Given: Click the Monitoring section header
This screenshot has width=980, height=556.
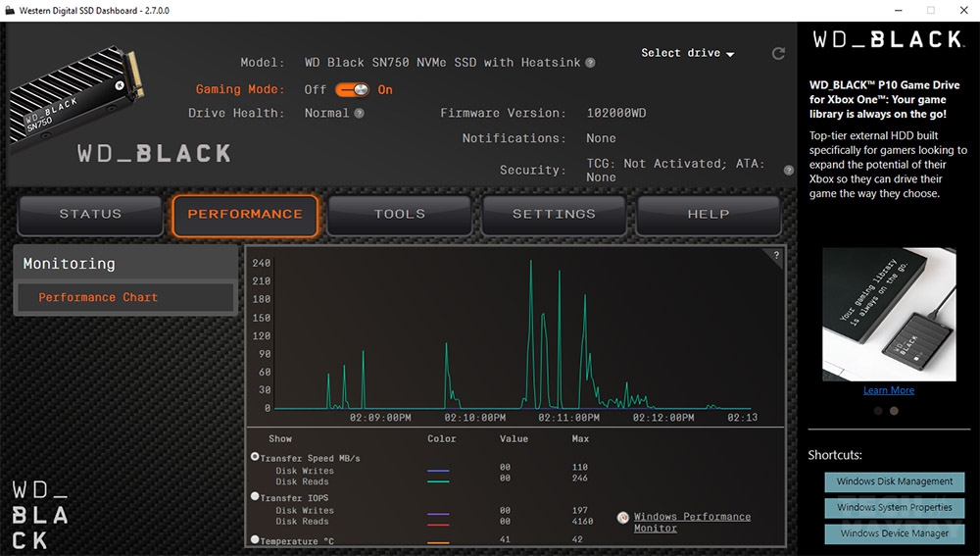Looking at the screenshot, I should 125,264.
